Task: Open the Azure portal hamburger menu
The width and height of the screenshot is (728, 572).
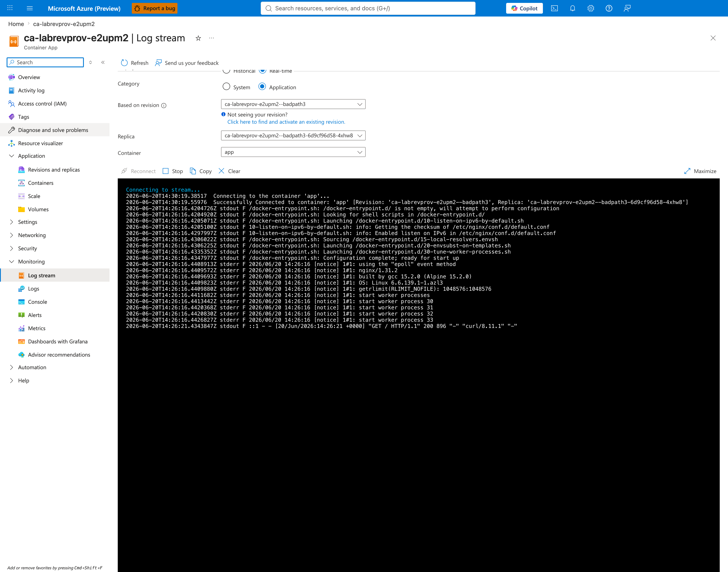Action: click(x=30, y=8)
